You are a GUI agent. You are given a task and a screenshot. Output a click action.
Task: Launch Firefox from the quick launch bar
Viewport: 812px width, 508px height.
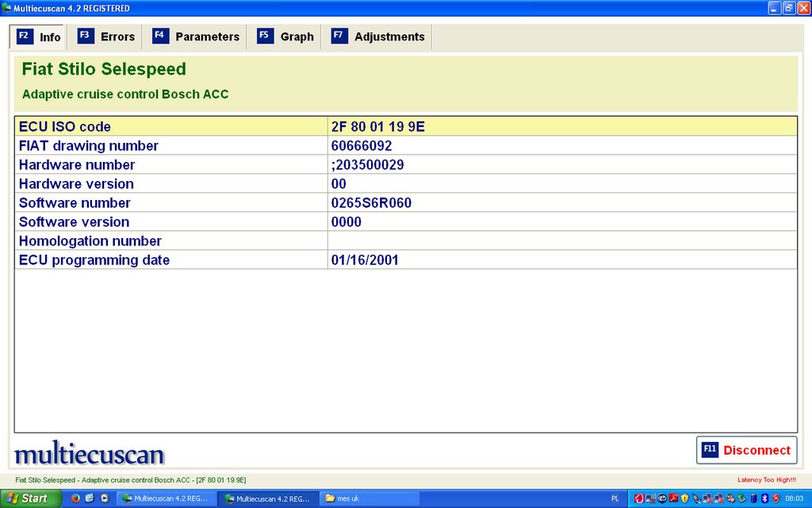pos(75,498)
